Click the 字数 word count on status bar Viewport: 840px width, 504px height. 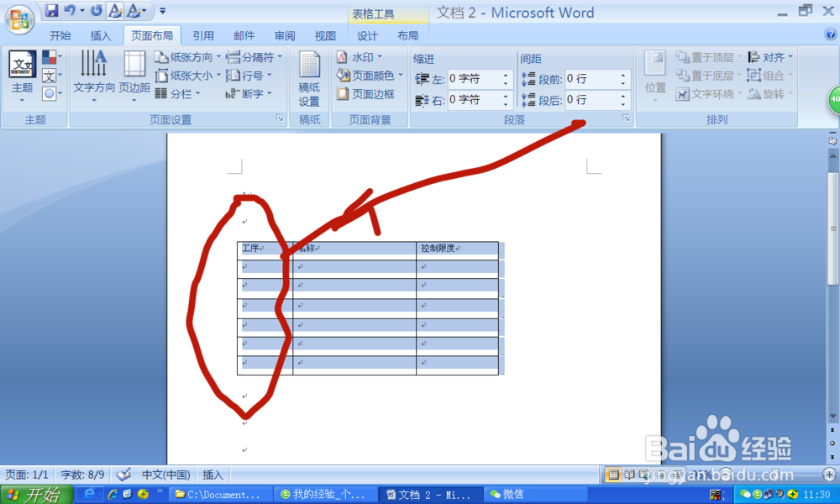tap(81, 475)
